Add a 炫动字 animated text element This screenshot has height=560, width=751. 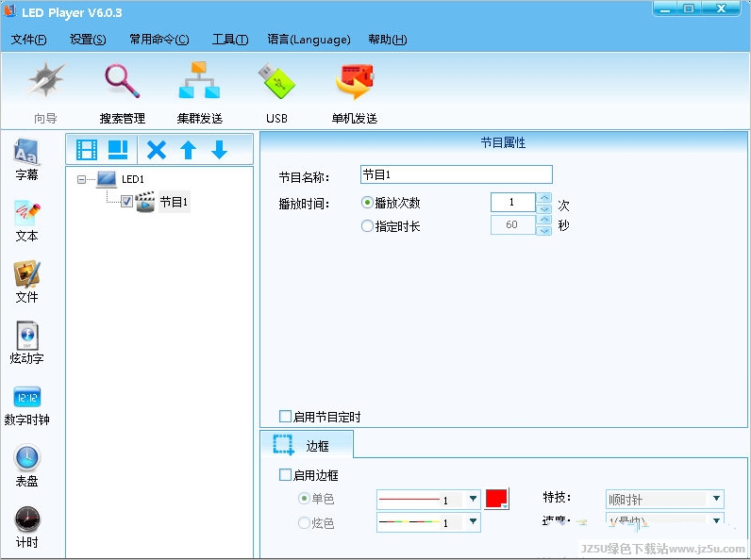coord(26,343)
